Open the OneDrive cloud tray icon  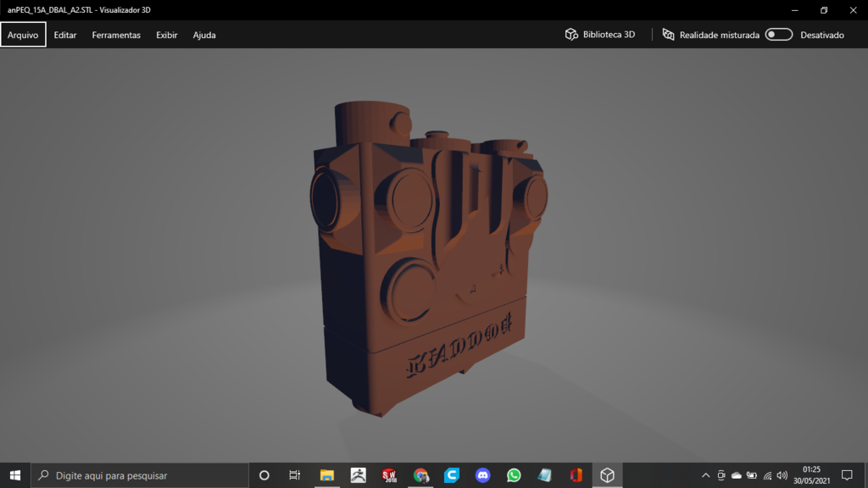click(737, 475)
